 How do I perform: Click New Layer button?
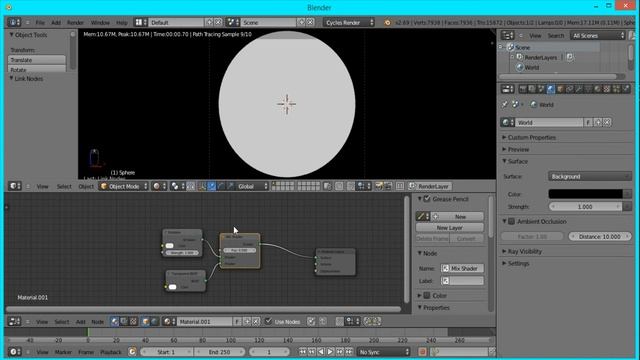[449, 228]
